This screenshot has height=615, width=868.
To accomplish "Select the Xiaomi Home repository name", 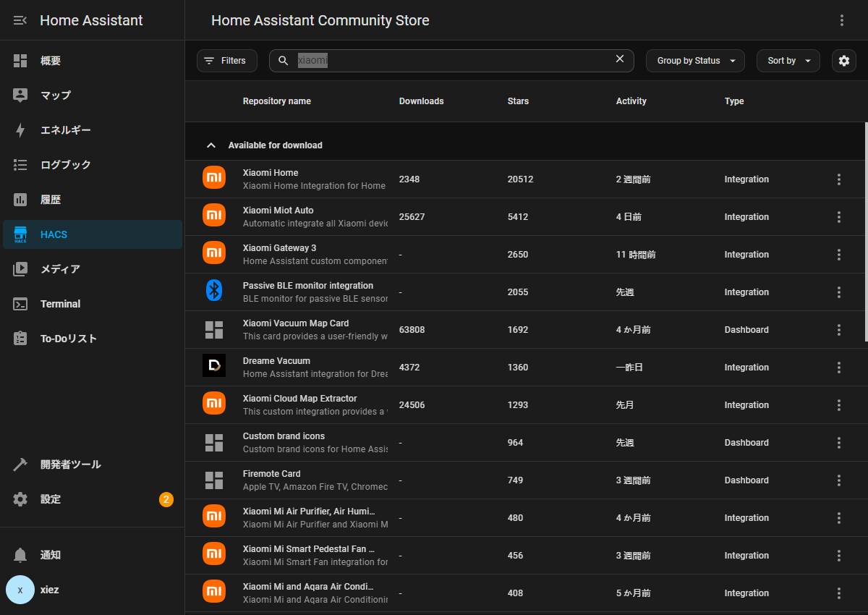I will click(271, 173).
